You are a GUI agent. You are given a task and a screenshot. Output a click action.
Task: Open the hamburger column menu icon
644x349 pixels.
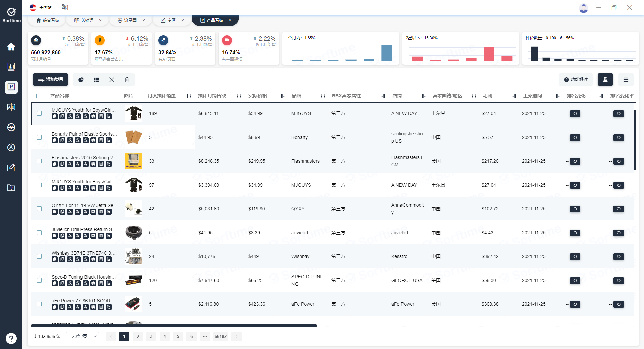(x=626, y=80)
